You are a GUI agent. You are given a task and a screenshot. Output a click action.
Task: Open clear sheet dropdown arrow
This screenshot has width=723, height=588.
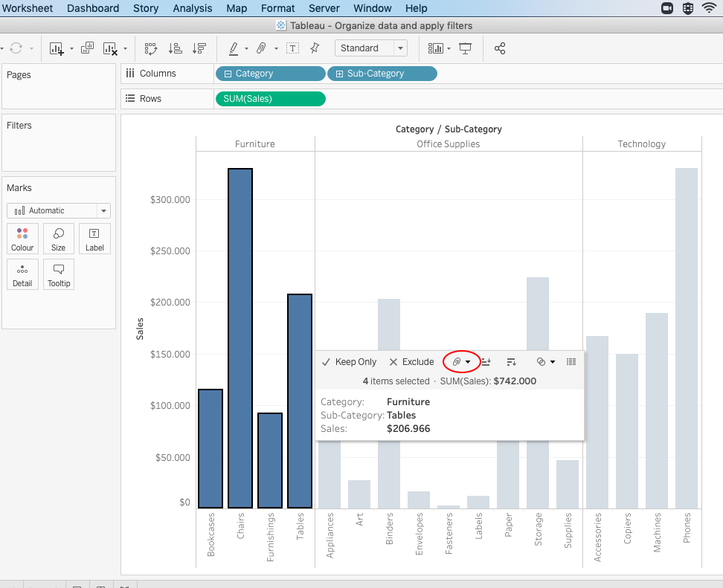pos(126,48)
